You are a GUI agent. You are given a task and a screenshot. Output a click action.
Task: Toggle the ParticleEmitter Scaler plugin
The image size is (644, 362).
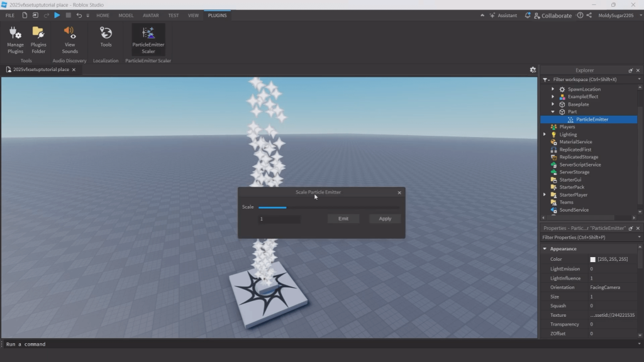point(148,40)
